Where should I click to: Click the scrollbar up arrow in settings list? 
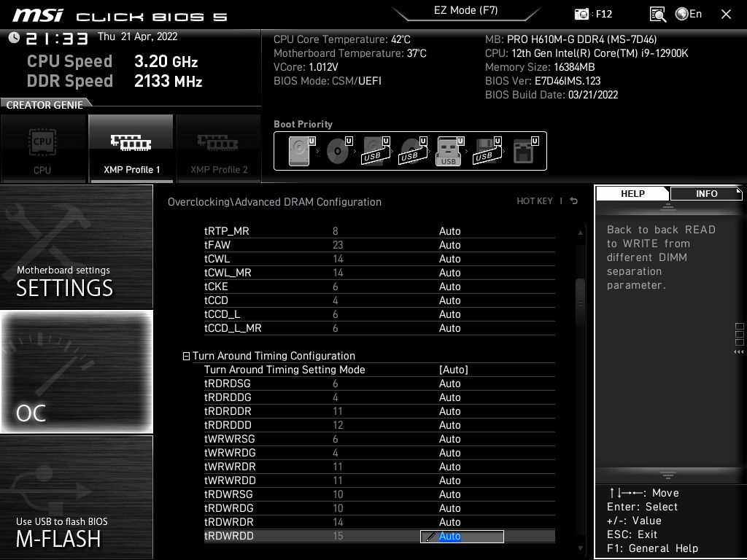point(580,233)
